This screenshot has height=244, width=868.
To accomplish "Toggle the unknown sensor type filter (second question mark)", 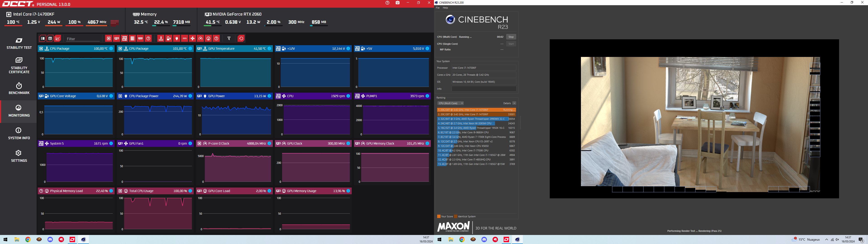I will click(x=217, y=38).
